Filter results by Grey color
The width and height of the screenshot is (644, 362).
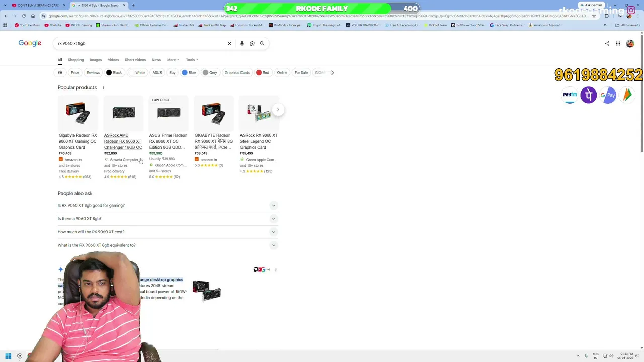click(x=210, y=73)
